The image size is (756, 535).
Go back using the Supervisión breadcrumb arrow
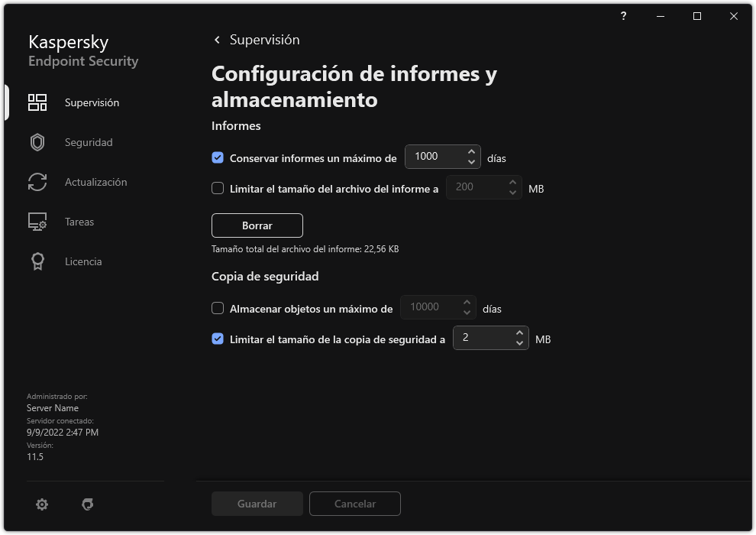click(216, 39)
